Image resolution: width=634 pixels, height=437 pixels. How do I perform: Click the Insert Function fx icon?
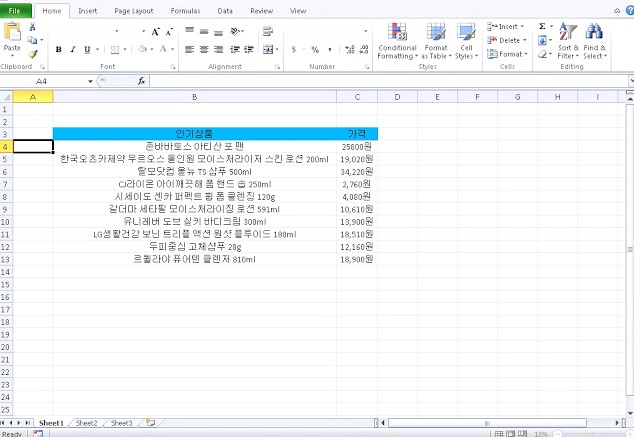coord(142,80)
